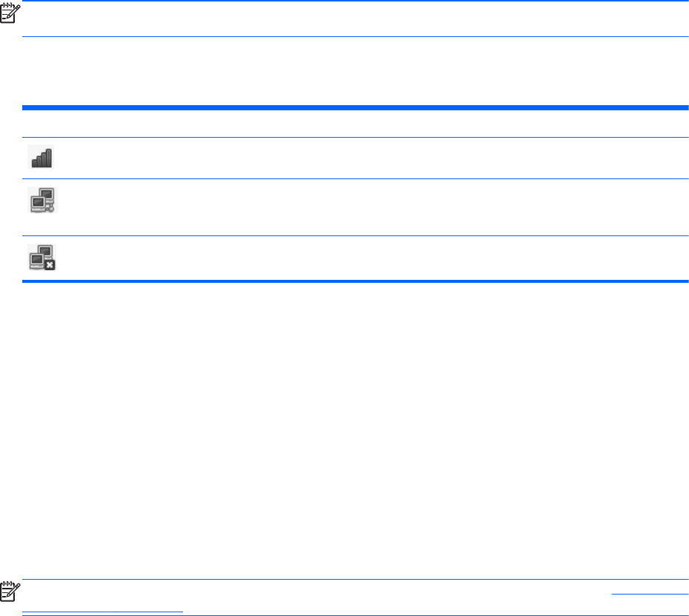The image size is (689, 616).
Task: Click the X badge on disconnected network icon
Action: pyautogui.click(x=50, y=264)
